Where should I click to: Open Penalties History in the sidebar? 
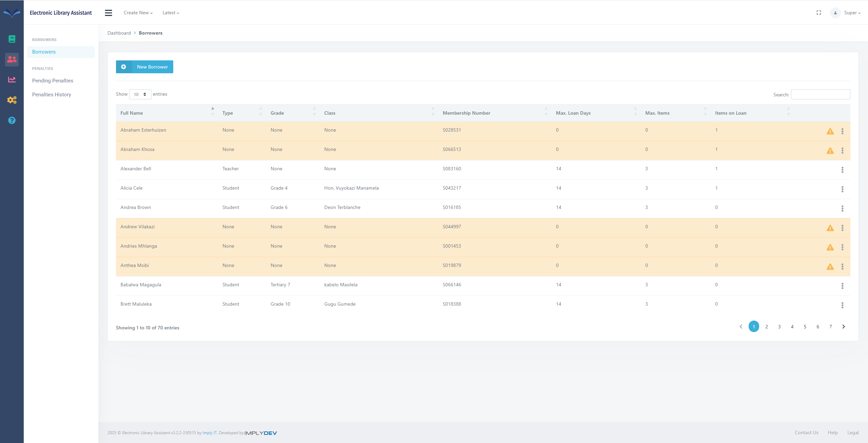(52, 95)
